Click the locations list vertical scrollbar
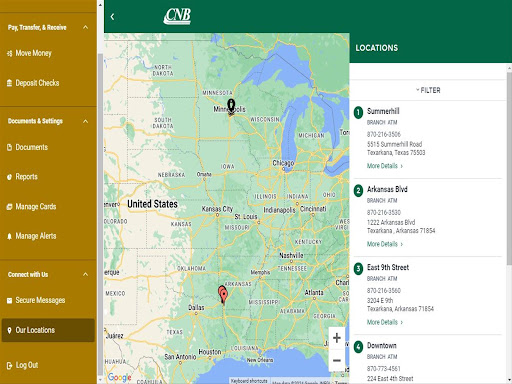 coord(509,168)
